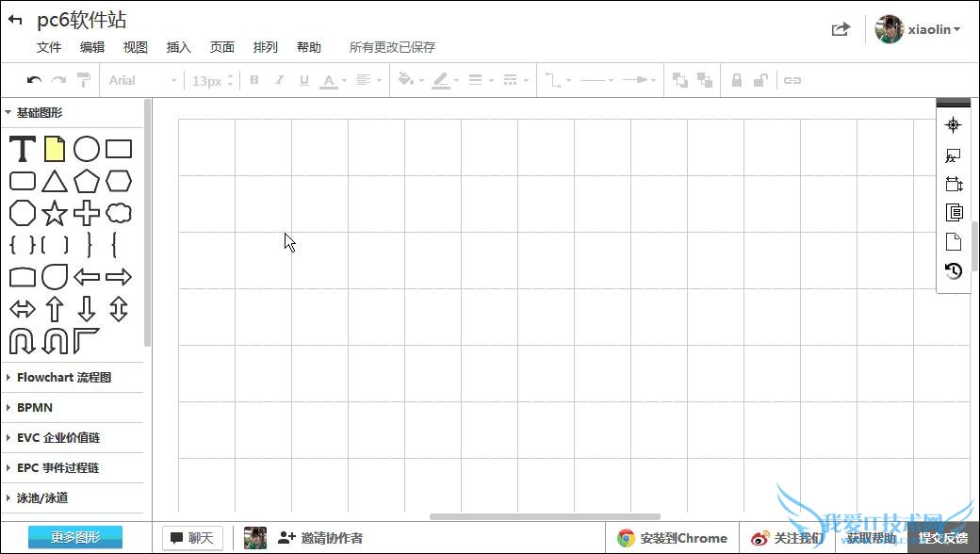Open the 帮助 menu
The height and width of the screenshot is (554, 980).
click(x=309, y=47)
